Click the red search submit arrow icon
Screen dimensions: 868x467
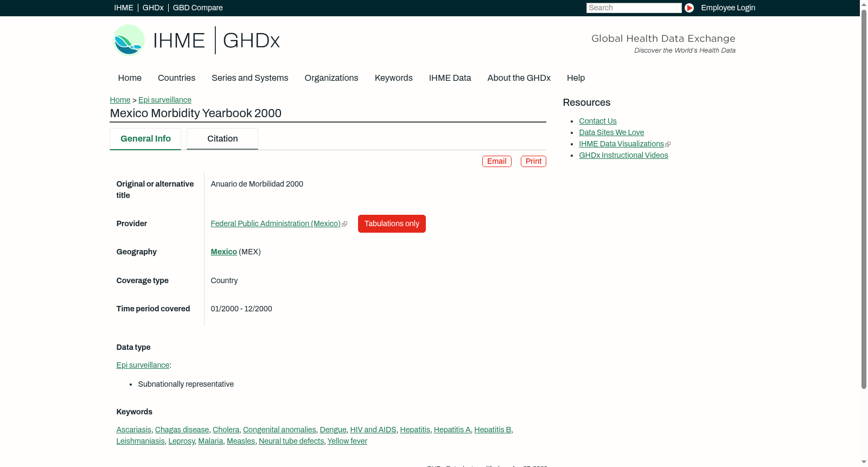click(689, 8)
